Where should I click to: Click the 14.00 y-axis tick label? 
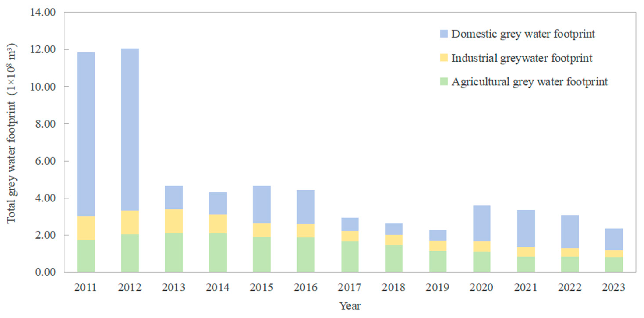pyautogui.click(x=43, y=12)
